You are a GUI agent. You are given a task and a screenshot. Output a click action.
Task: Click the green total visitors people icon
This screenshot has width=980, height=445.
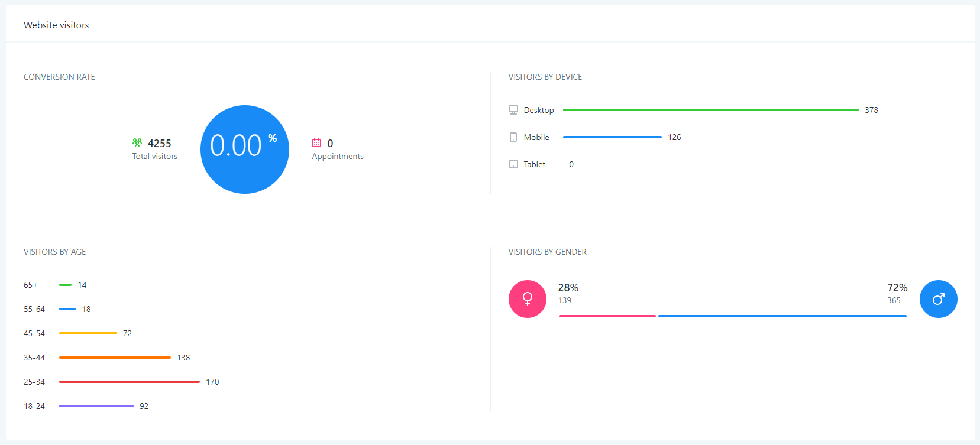coord(137,142)
